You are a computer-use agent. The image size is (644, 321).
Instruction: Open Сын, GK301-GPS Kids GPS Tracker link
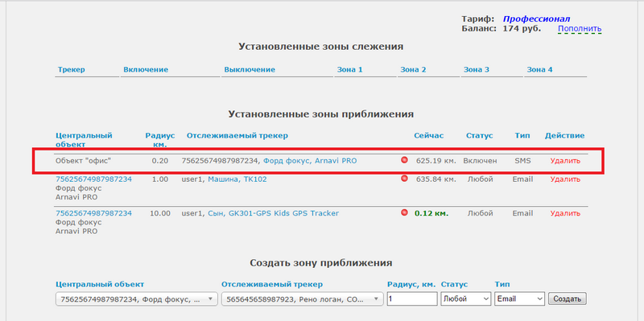click(x=274, y=213)
